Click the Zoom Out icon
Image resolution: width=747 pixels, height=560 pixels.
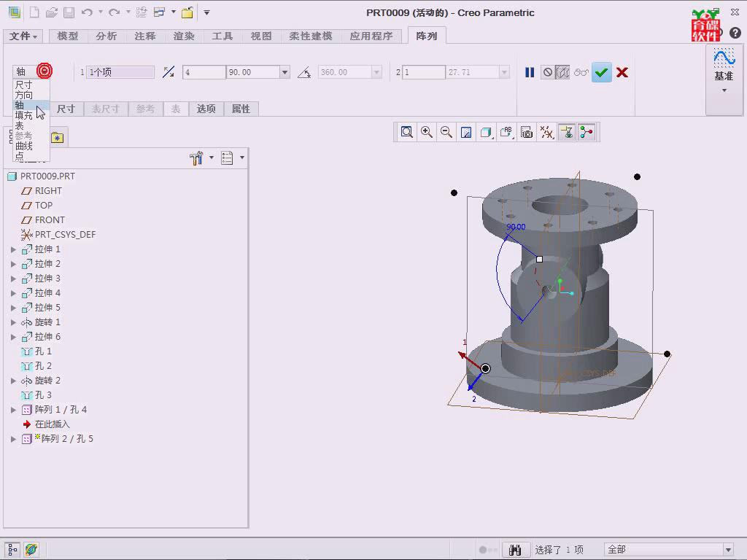click(x=446, y=132)
